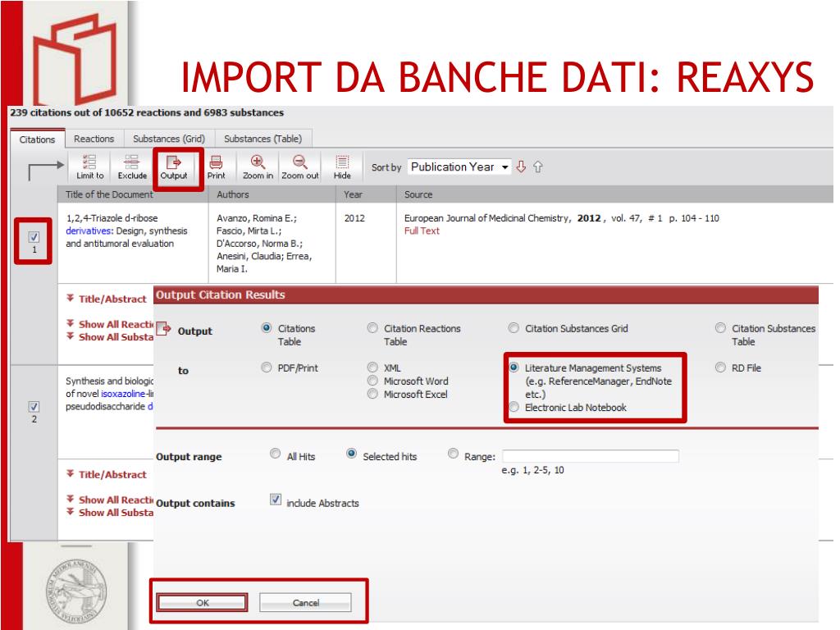This screenshot has width=840, height=630.
Task: Click the Range text input field
Action: click(591, 456)
